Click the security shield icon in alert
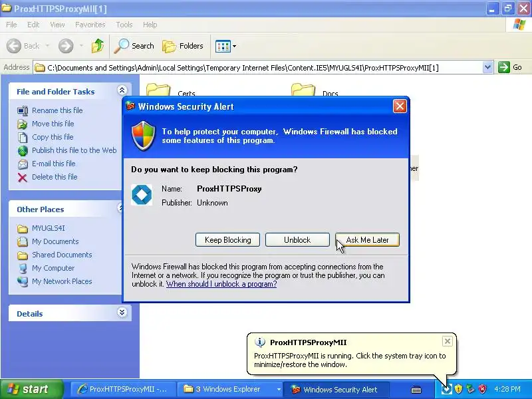 click(144, 136)
